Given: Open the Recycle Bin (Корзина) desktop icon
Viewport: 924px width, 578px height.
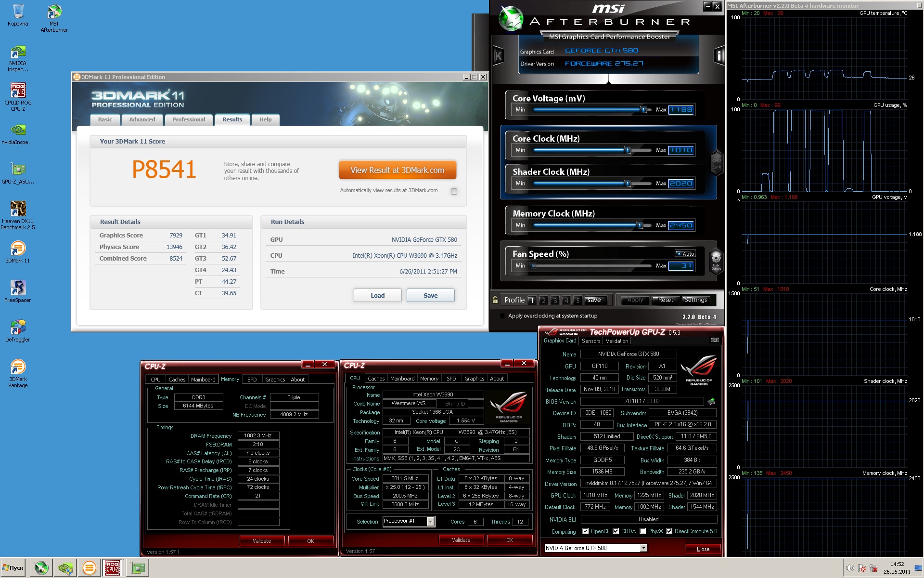Looking at the screenshot, I should (x=18, y=14).
